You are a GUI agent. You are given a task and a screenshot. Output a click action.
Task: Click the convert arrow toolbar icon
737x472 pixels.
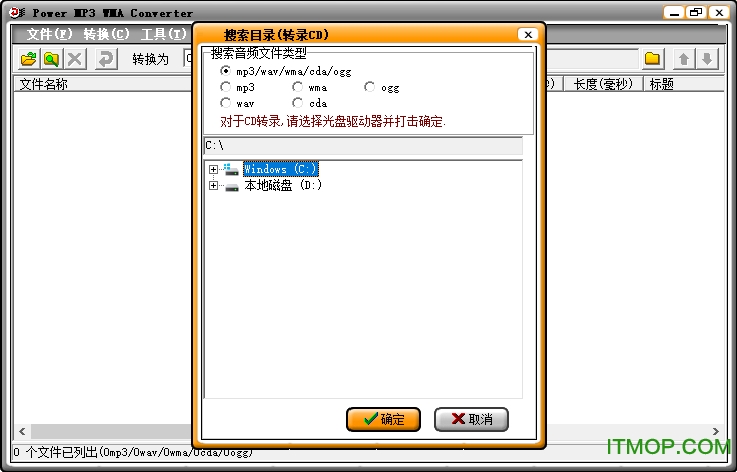point(104,59)
